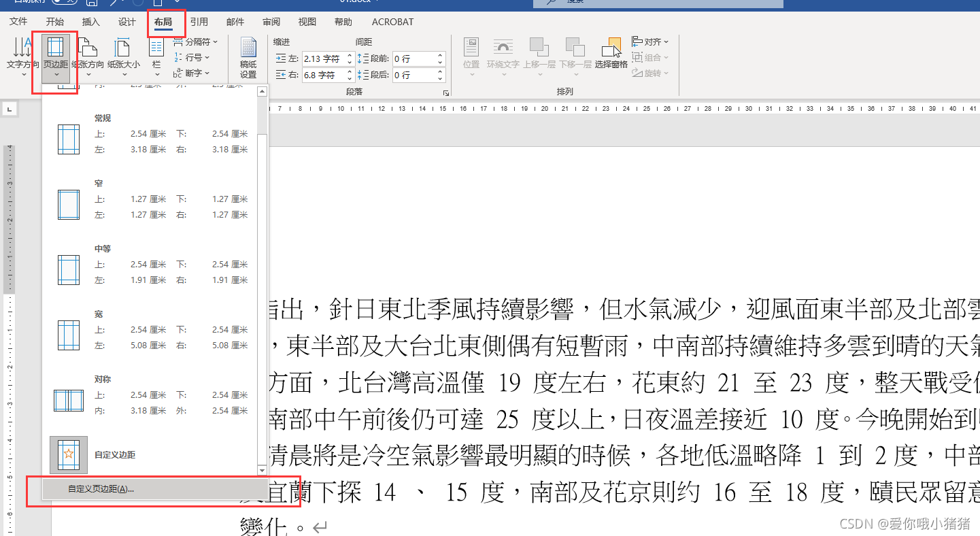980x536 pixels.
Task: Switch to the 邮件 Mailings tab
Action: pos(235,22)
